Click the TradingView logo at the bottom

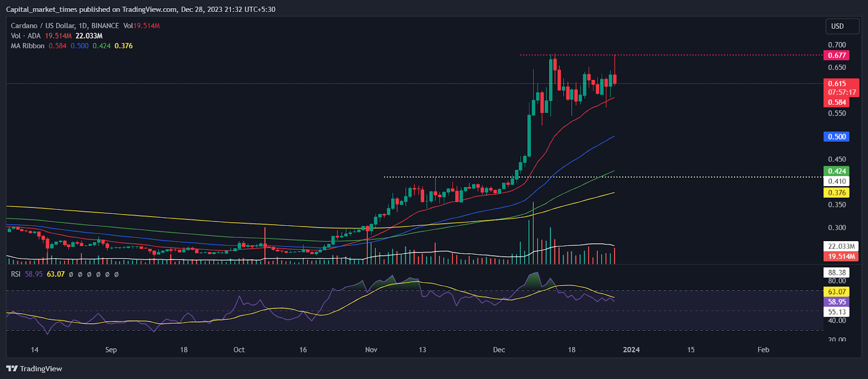tap(34, 369)
